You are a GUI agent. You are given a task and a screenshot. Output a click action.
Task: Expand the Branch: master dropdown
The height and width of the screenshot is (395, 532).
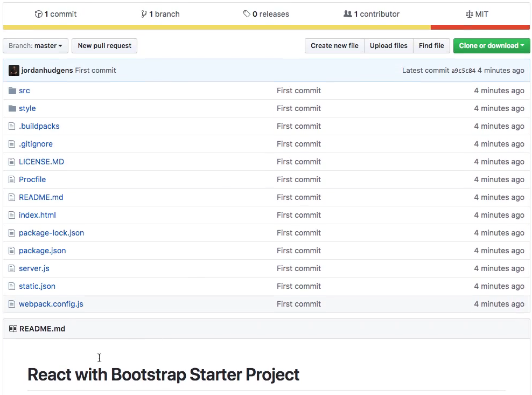pos(36,45)
